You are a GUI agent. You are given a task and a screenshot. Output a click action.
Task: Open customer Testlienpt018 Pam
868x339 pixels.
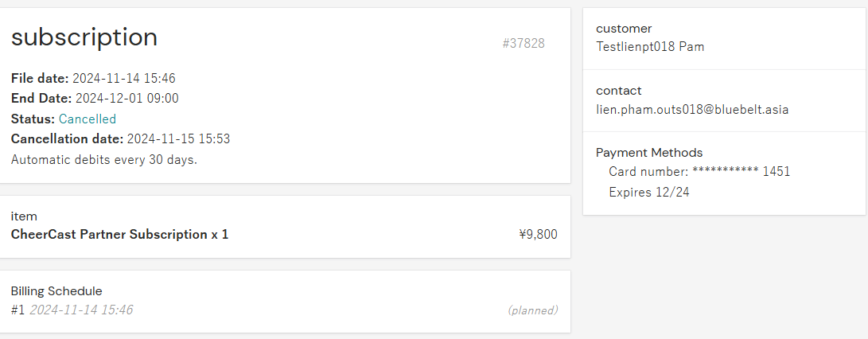pyautogui.click(x=650, y=47)
